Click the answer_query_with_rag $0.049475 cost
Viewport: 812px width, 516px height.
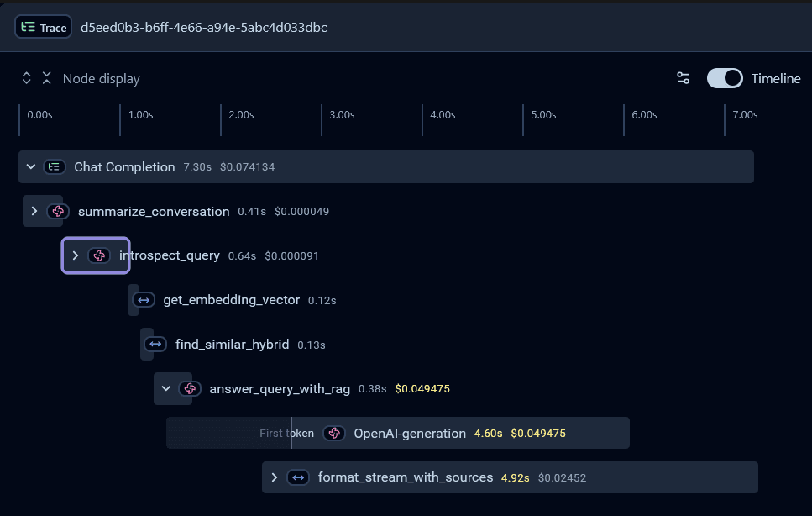pyautogui.click(x=422, y=388)
